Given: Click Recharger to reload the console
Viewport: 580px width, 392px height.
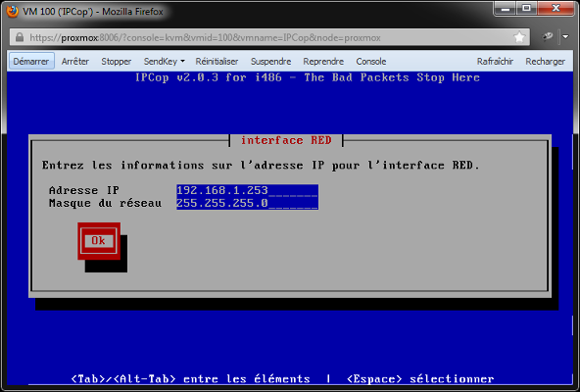Looking at the screenshot, I should click(x=546, y=61).
